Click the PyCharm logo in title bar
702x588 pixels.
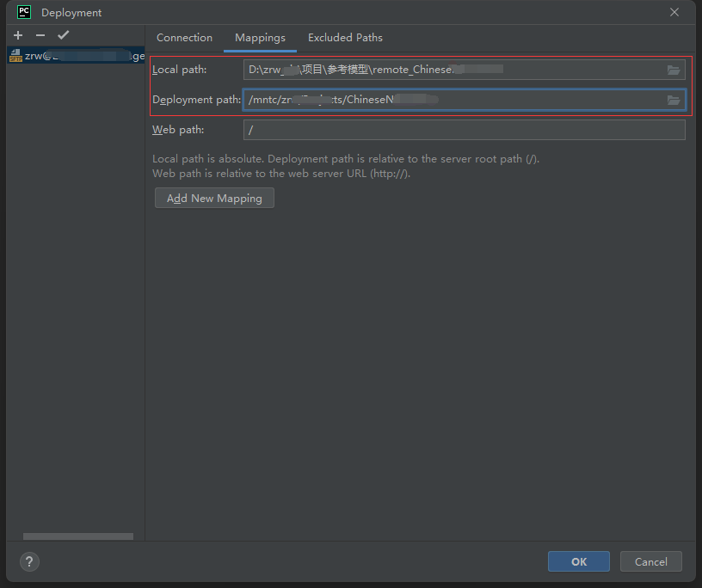pyautogui.click(x=24, y=12)
